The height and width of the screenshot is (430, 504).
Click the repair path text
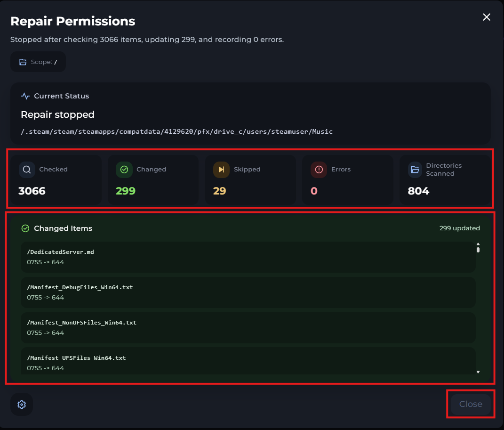coord(176,132)
